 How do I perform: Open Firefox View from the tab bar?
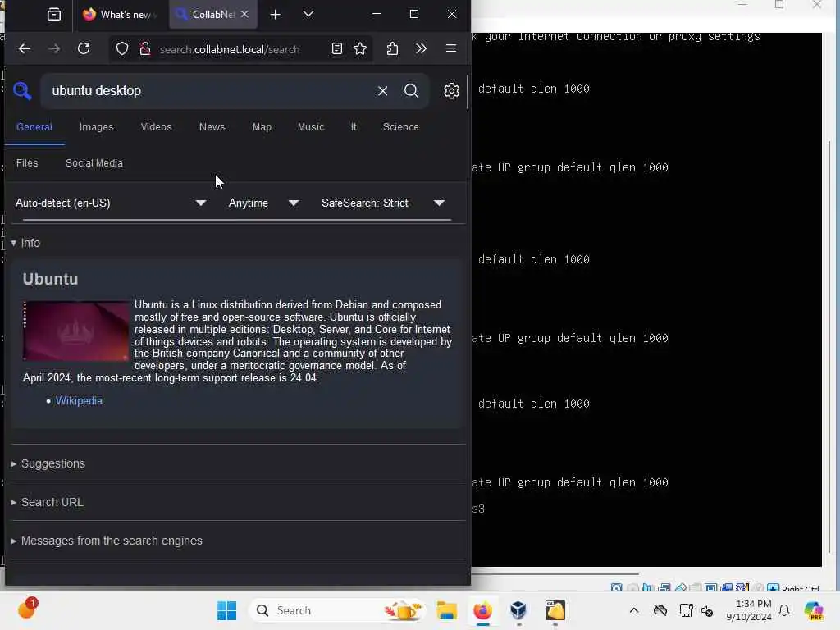click(x=54, y=15)
